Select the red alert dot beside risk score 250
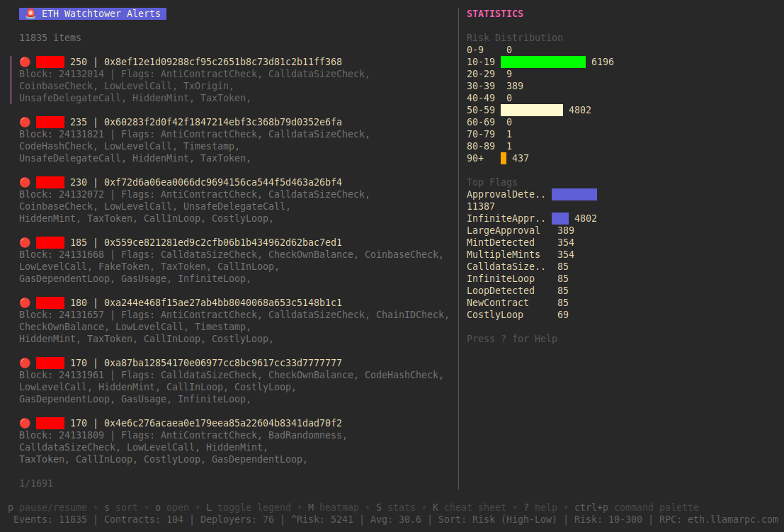Viewport: 784px width, 532px height. pos(25,62)
